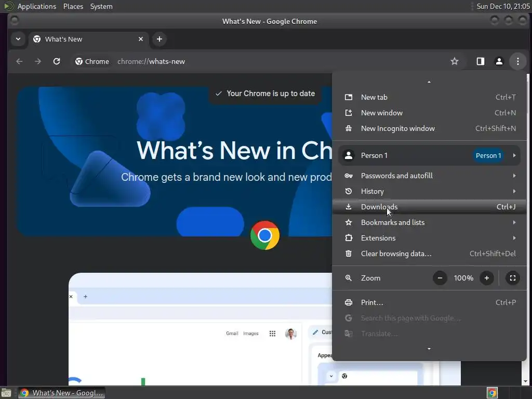532x399 pixels.
Task: Select the What's New tab
Action: click(x=88, y=39)
